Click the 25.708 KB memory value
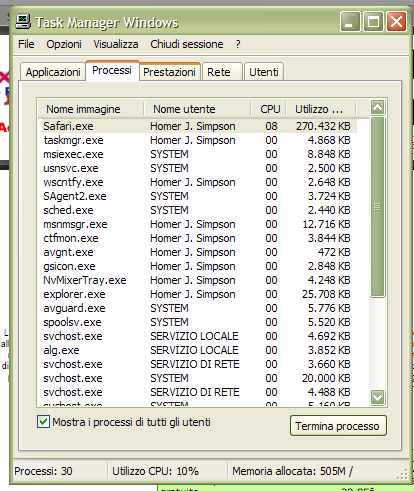This screenshot has width=414, height=491. tap(326, 294)
